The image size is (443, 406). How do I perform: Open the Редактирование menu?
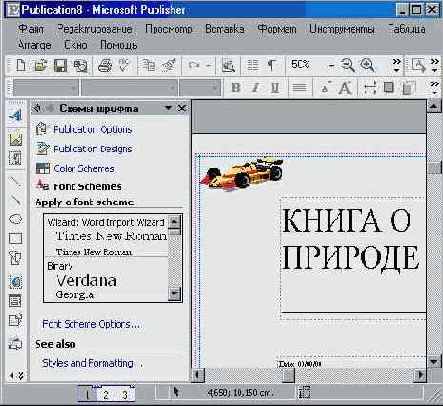[x=95, y=29]
